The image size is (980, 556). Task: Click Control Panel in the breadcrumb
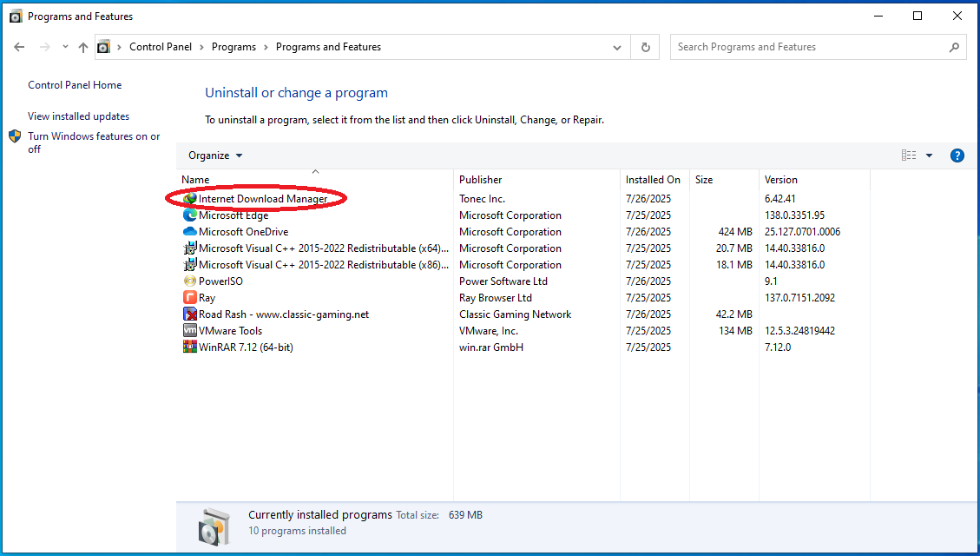point(161,47)
